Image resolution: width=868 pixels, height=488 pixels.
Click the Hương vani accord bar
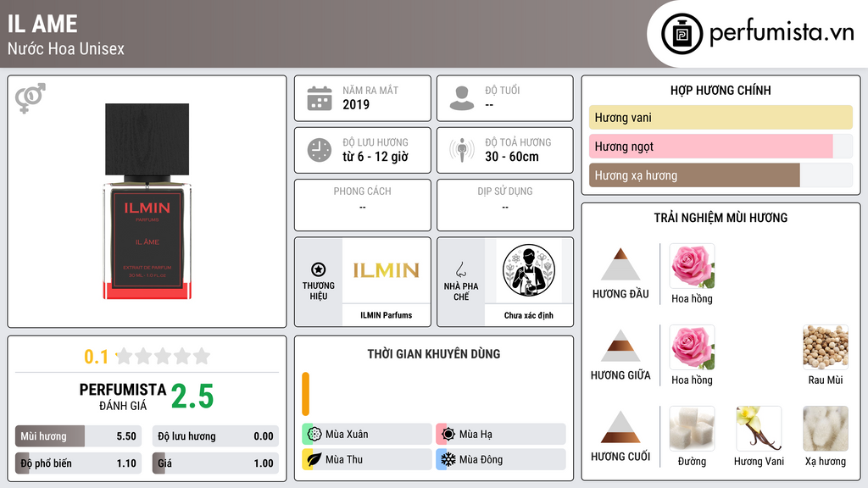click(x=721, y=117)
